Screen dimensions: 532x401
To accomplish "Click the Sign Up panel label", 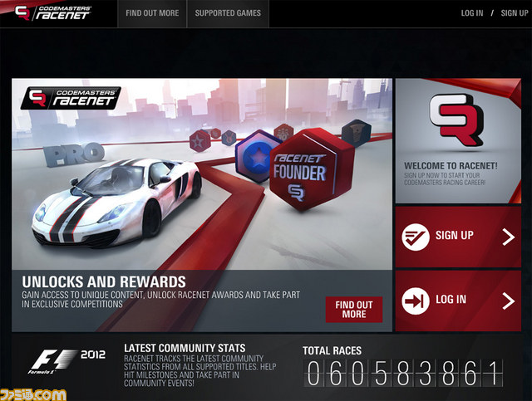I will (455, 235).
